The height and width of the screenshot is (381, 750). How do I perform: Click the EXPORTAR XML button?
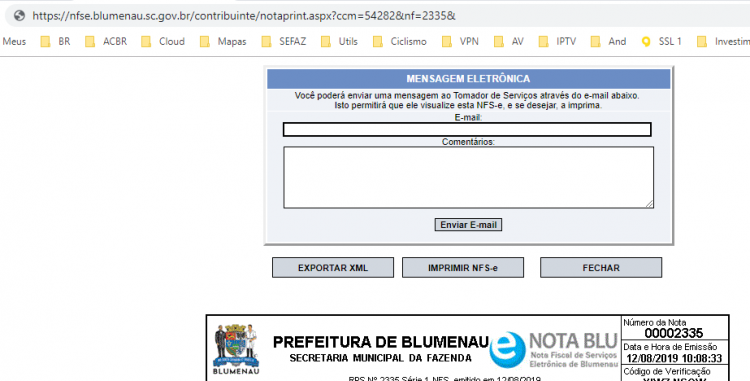[333, 268]
